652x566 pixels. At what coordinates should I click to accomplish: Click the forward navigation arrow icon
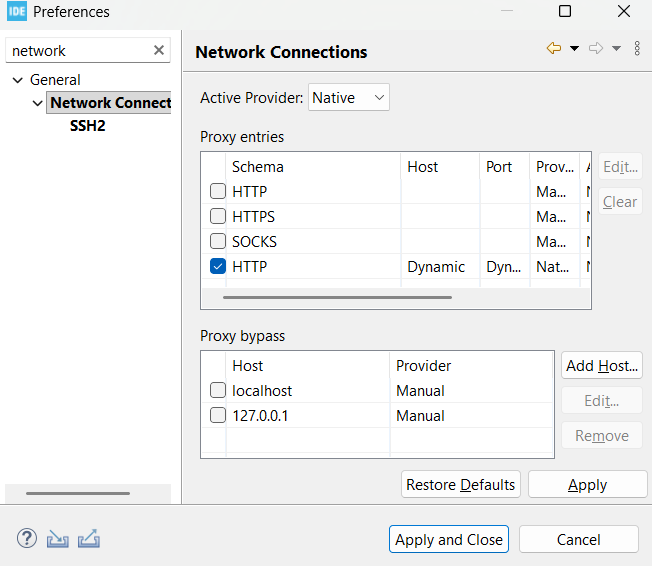pos(596,48)
